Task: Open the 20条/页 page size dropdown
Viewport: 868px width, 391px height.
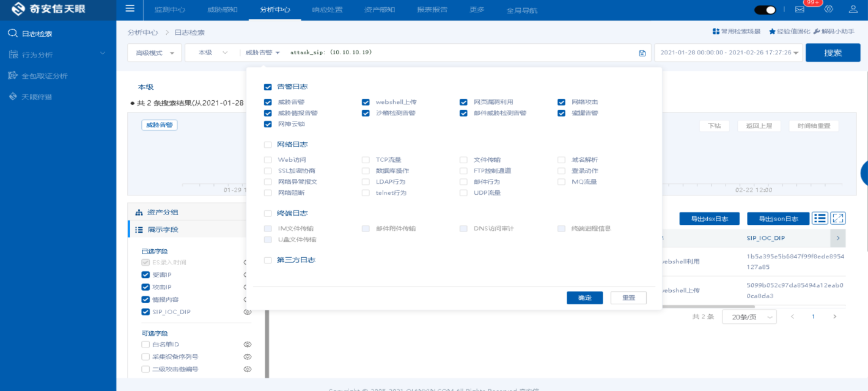Action: 749,316
